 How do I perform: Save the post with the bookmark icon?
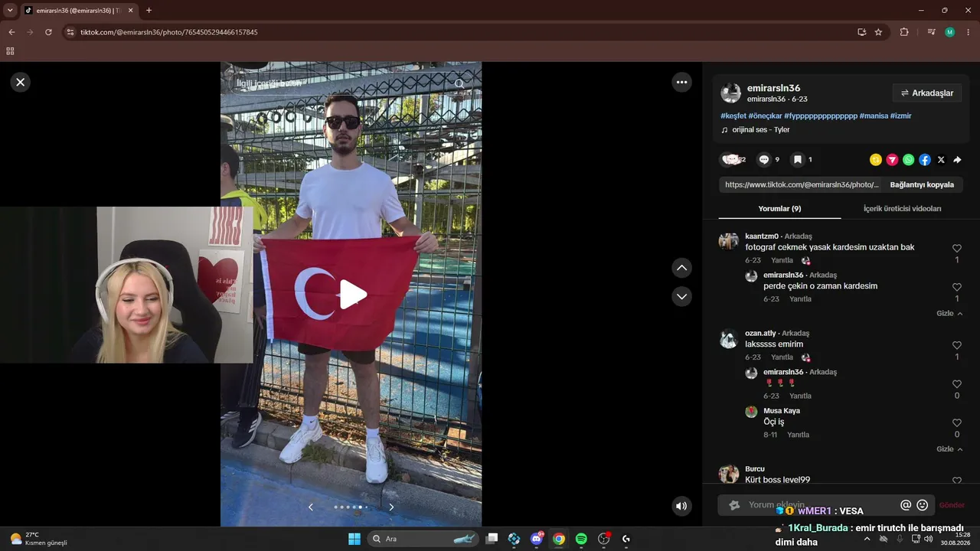(797, 160)
